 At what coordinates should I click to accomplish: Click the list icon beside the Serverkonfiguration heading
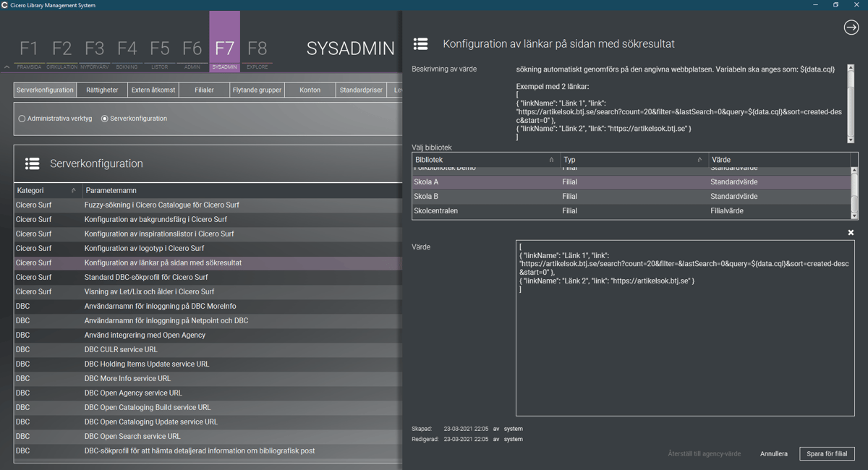click(32, 163)
